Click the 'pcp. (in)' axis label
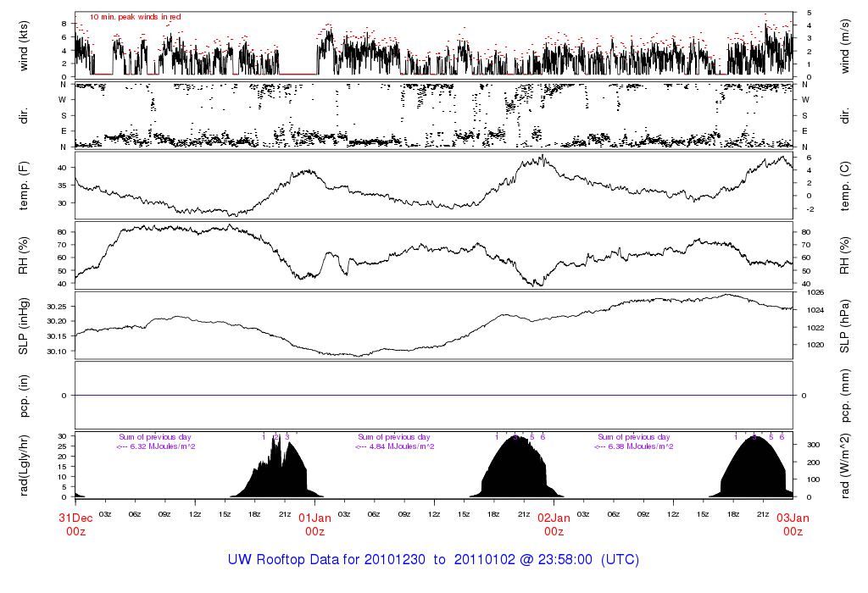Screen dimensions: 868x593 tap(23, 396)
